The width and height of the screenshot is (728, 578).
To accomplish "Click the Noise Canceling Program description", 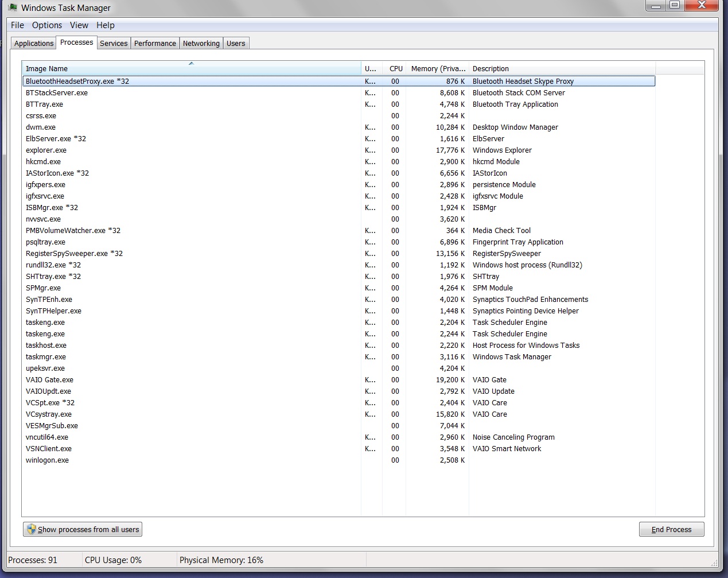I will click(x=513, y=437).
